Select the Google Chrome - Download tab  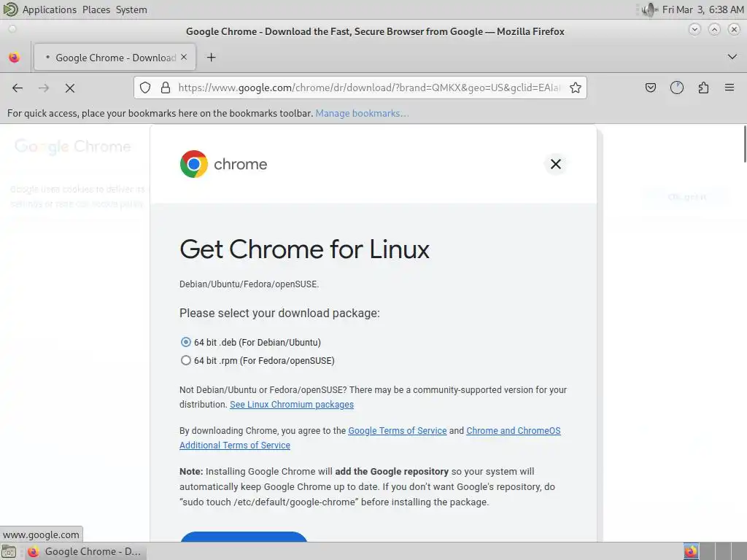[x=115, y=58]
